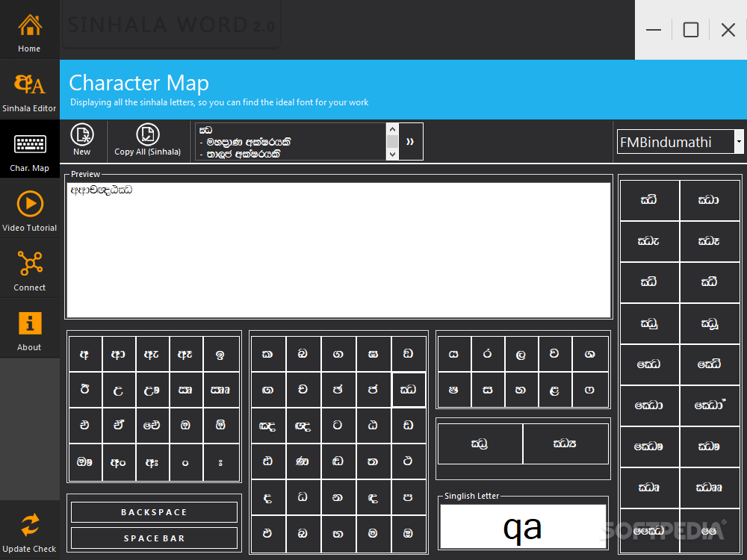747x560 pixels.
Task: Insert the consonant ග
Action: click(338, 354)
